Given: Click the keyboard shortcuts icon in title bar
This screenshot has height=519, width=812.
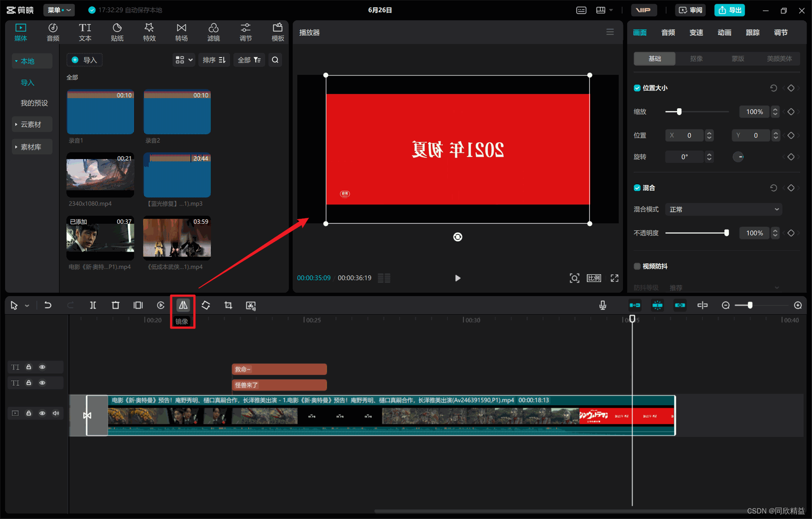Looking at the screenshot, I should click(x=582, y=10).
